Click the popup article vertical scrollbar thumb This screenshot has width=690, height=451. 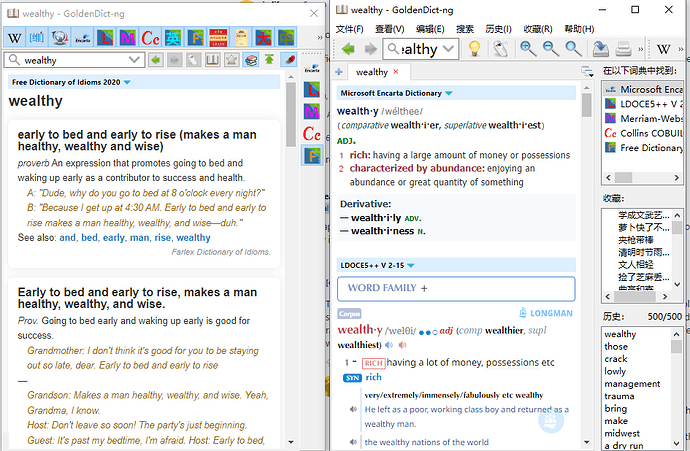291,114
